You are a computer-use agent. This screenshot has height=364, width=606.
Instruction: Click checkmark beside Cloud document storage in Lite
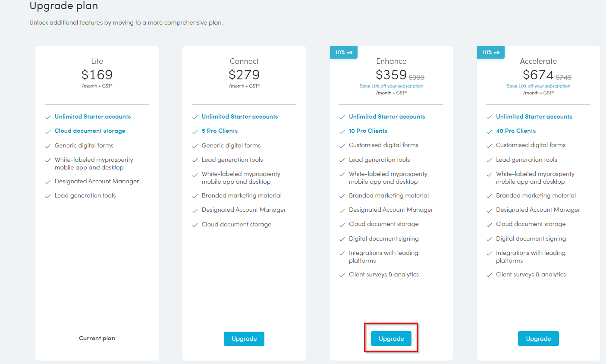pyautogui.click(x=48, y=132)
